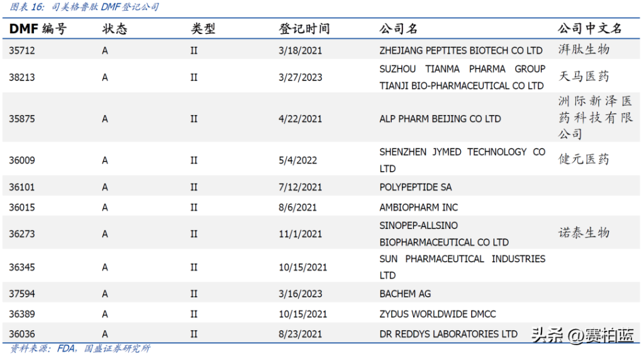The height and width of the screenshot is (354, 644).
Task: Click the AMBIOPHARM INC entry
Action: point(418,207)
